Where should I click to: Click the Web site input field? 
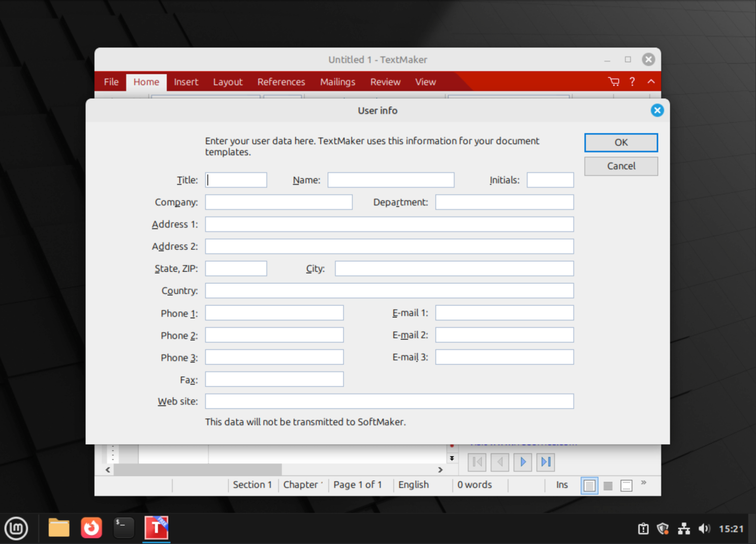coord(389,401)
